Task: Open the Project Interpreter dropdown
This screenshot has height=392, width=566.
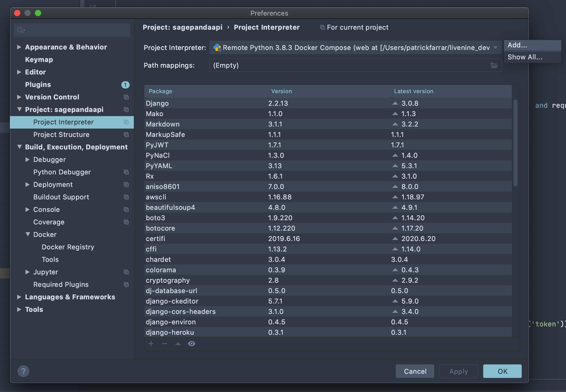Action: [x=355, y=48]
